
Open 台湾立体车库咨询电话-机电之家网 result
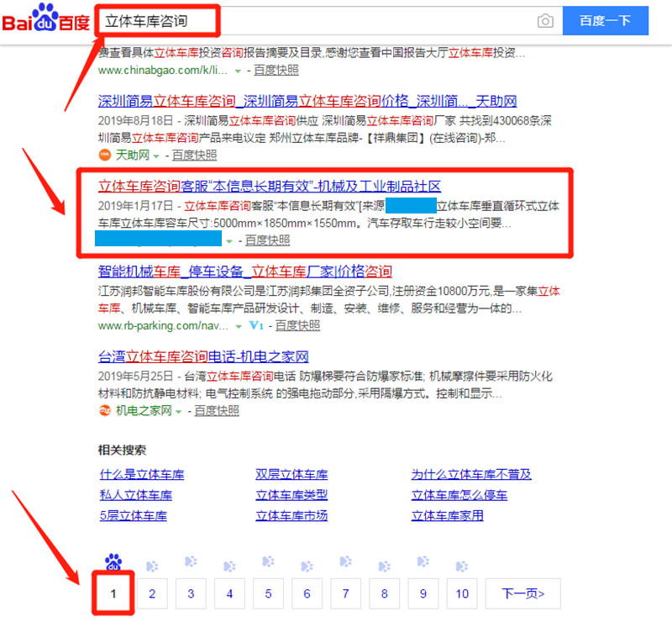point(203,356)
